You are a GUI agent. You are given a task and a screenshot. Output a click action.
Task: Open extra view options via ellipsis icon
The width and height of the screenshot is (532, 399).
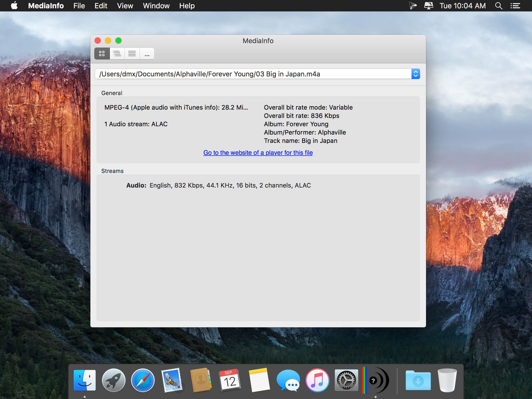(x=147, y=54)
